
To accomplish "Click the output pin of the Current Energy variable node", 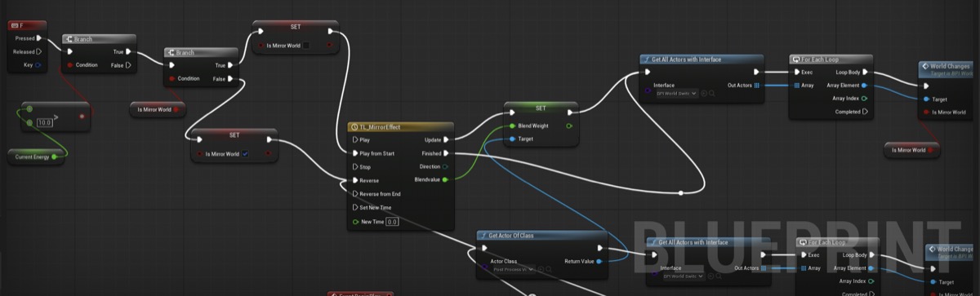I will tap(55, 157).
